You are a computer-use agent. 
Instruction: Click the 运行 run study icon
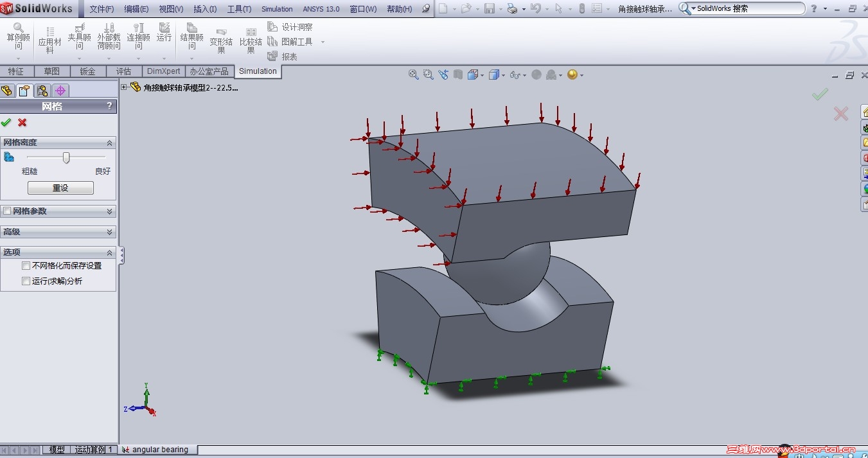[164, 32]
